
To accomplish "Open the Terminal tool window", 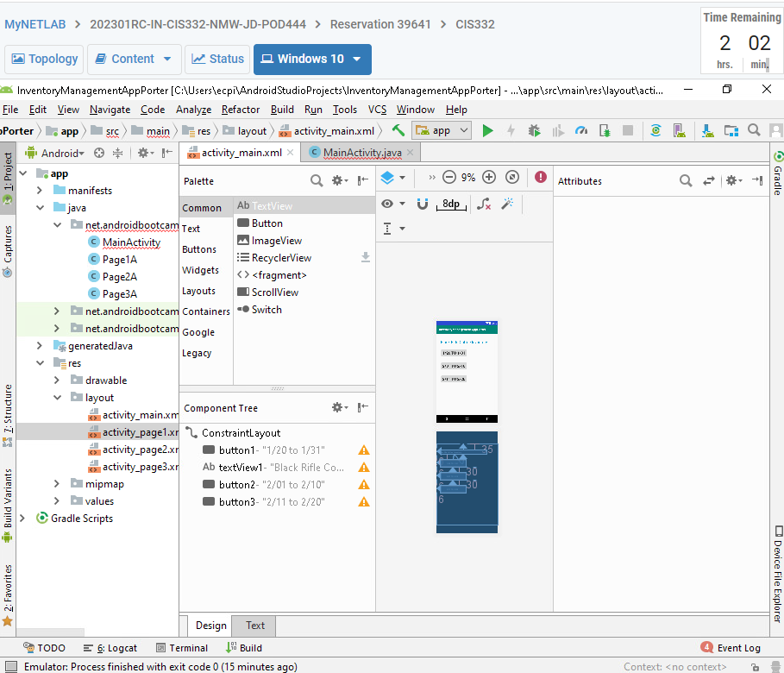I will tap(182, 648).
